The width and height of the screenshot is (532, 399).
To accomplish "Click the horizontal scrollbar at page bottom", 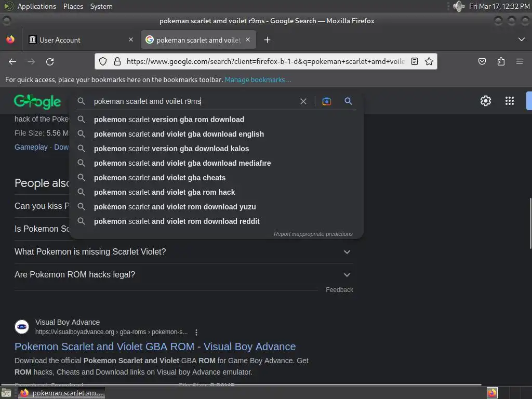I will coord(241,385).
